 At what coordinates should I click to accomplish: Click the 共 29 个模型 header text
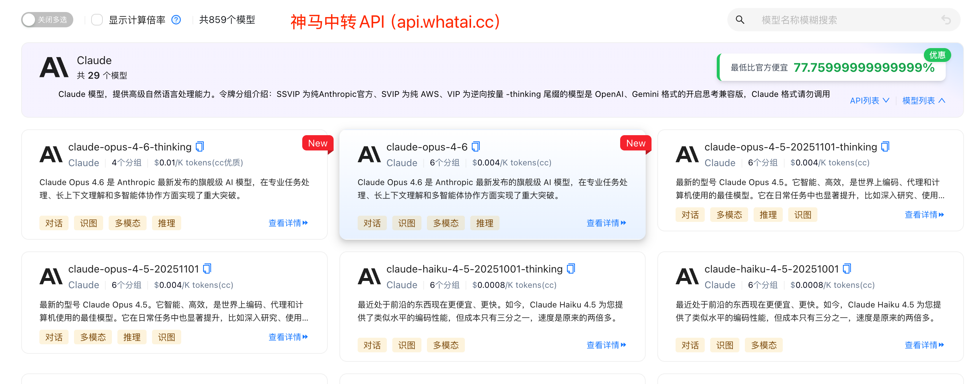pos(102,75)
